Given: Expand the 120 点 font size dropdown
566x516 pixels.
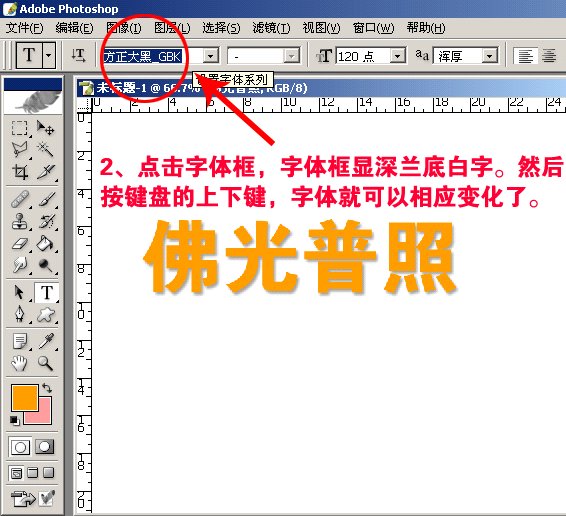Looking at the screenshot, I should coord(398,56).
